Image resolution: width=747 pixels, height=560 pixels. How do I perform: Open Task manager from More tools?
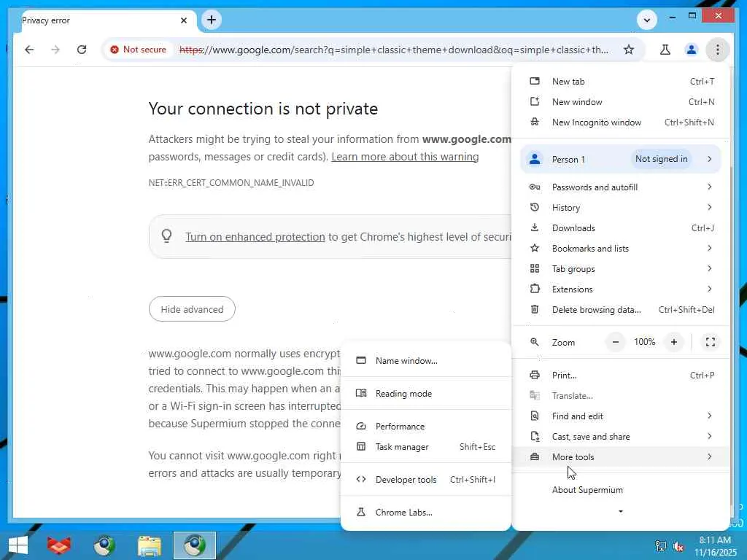point(402,447)
